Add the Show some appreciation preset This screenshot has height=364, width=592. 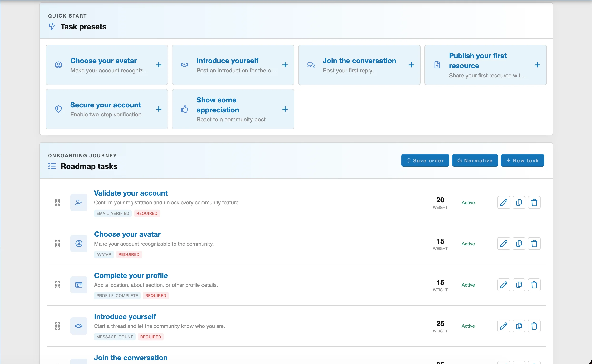pos(285,109)
